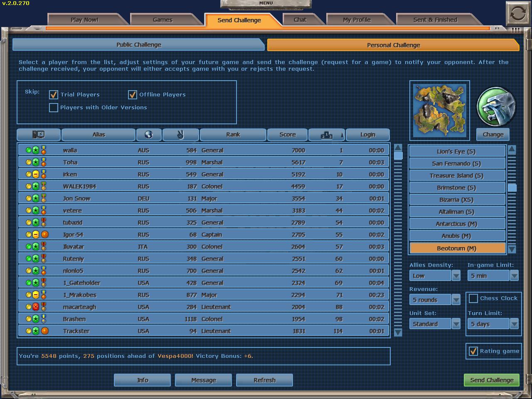
Task: Click the green robot-head faction emblem
Action: point(496,106)
